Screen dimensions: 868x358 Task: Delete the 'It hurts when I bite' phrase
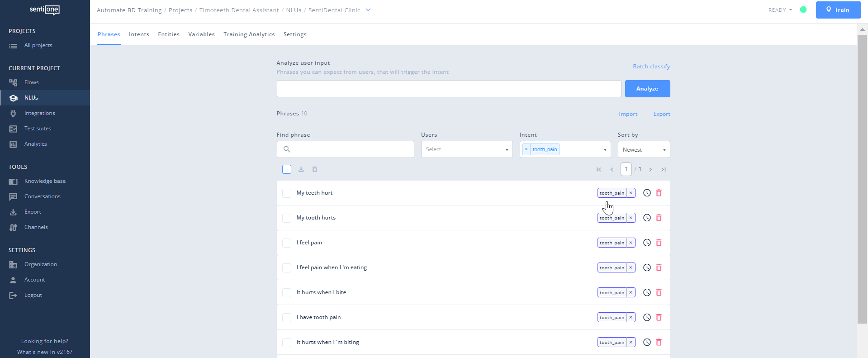coord(659,292)
